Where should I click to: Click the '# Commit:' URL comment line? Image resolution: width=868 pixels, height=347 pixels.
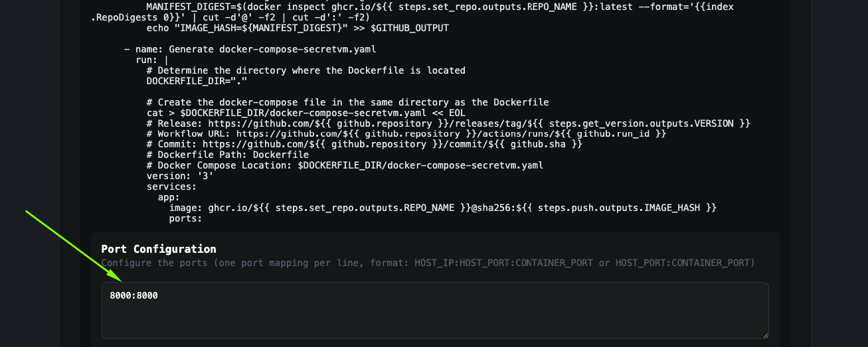click(x=365, y=145)
